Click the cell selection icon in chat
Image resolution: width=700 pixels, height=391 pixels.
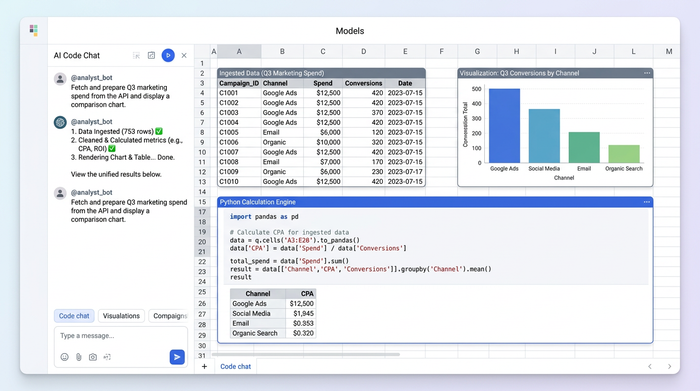click(107, 357)
